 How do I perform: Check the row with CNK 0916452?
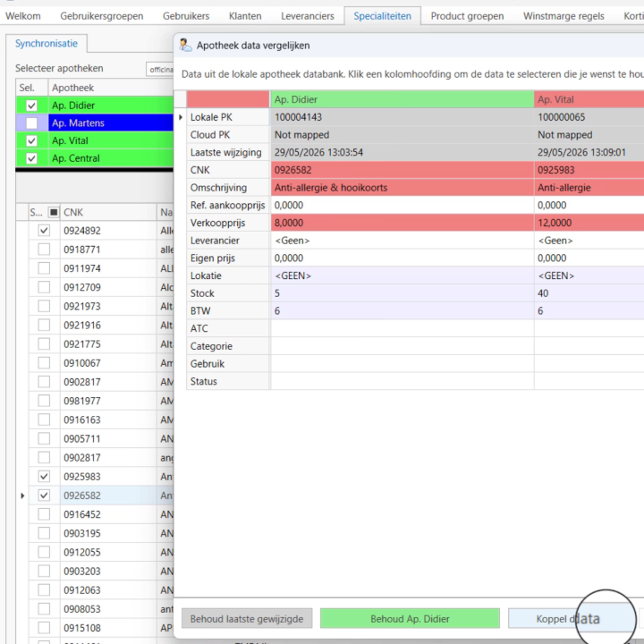(44, 514)
